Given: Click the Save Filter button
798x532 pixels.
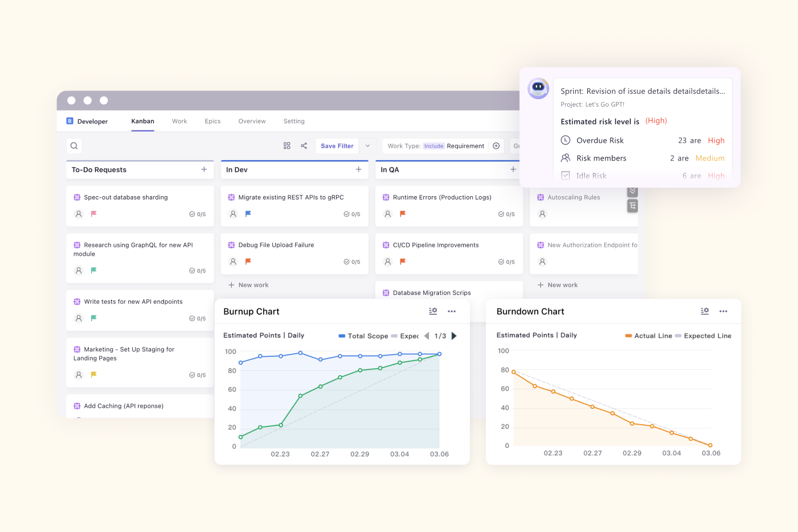Looking at the screenshot, I should click(x=336, y=146).
